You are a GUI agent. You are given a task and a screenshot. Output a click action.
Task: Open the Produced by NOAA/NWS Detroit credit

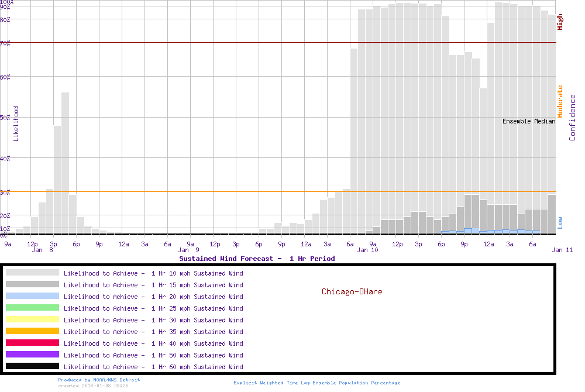coord(99,380)
